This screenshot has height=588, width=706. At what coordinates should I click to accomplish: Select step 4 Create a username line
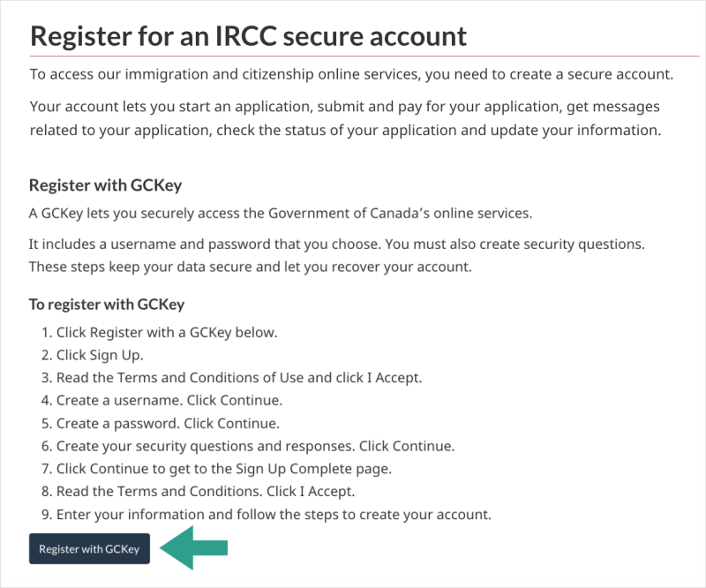(161, 400)
